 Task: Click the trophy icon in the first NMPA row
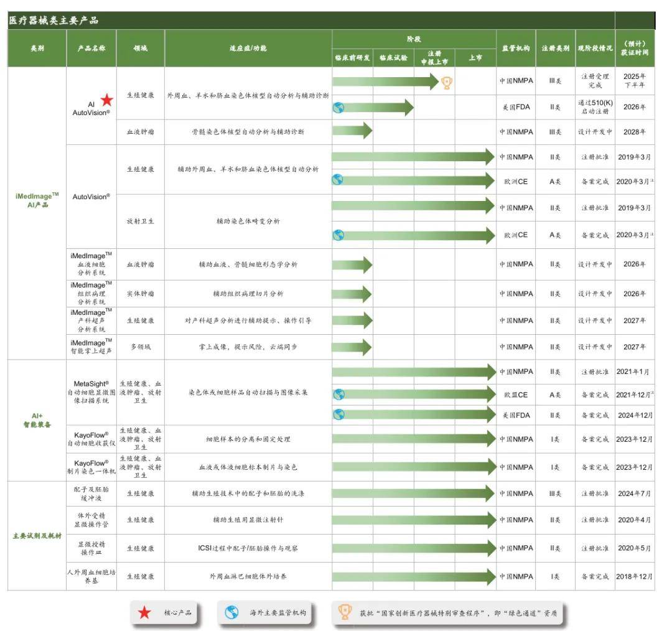tap(447, 83)
